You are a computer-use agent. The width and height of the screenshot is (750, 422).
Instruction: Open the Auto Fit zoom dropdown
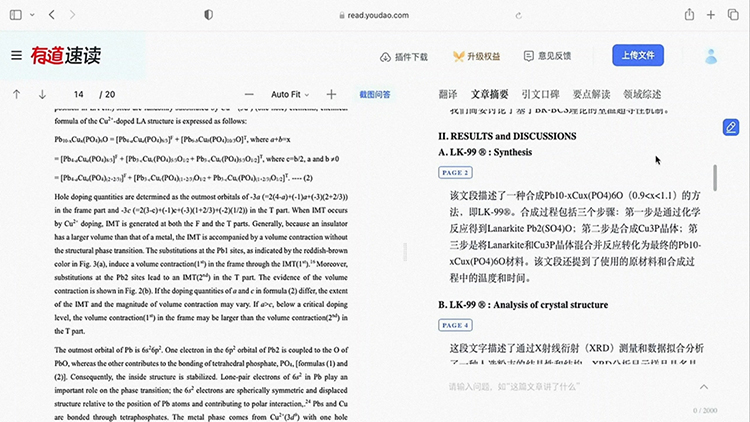coord(290,94)
